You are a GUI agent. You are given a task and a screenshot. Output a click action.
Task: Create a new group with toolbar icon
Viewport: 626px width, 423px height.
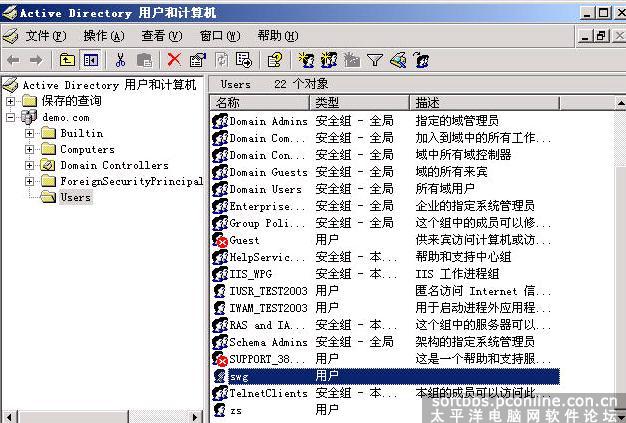pos(329,60)
